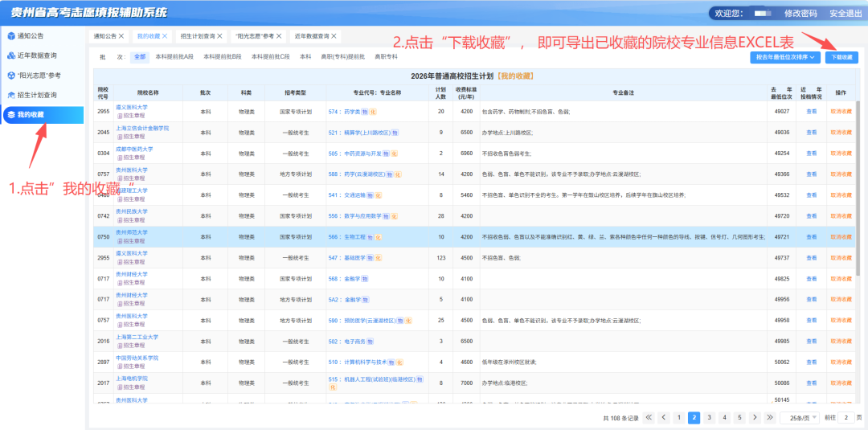
Task: Open 招生章程 for 上海电机学院
Action: click(131, 387)
